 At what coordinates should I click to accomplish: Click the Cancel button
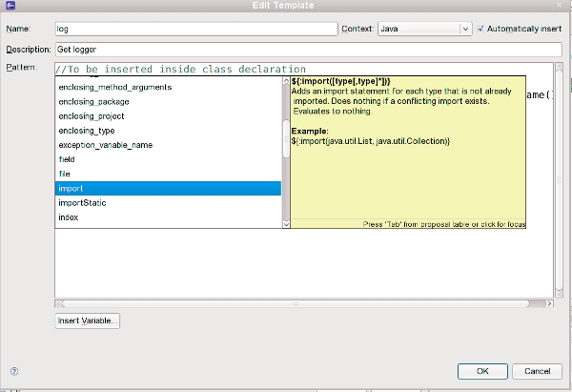[535, 371]
